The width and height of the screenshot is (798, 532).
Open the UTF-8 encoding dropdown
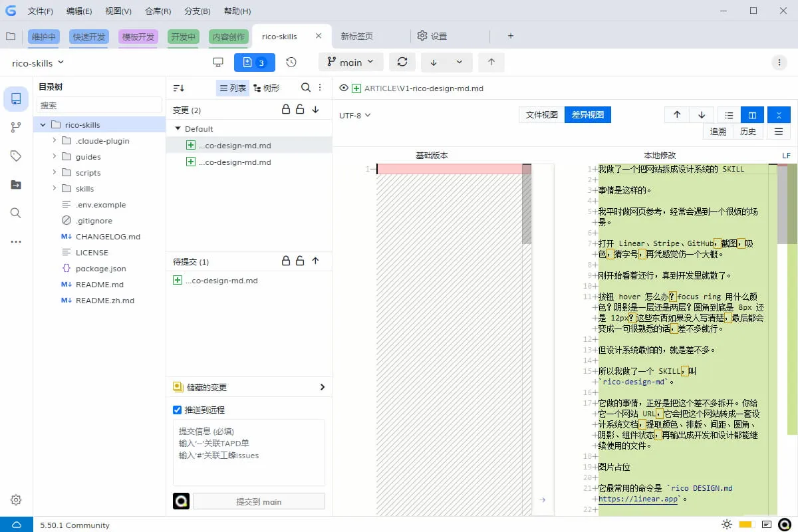[x=355, y=115]
